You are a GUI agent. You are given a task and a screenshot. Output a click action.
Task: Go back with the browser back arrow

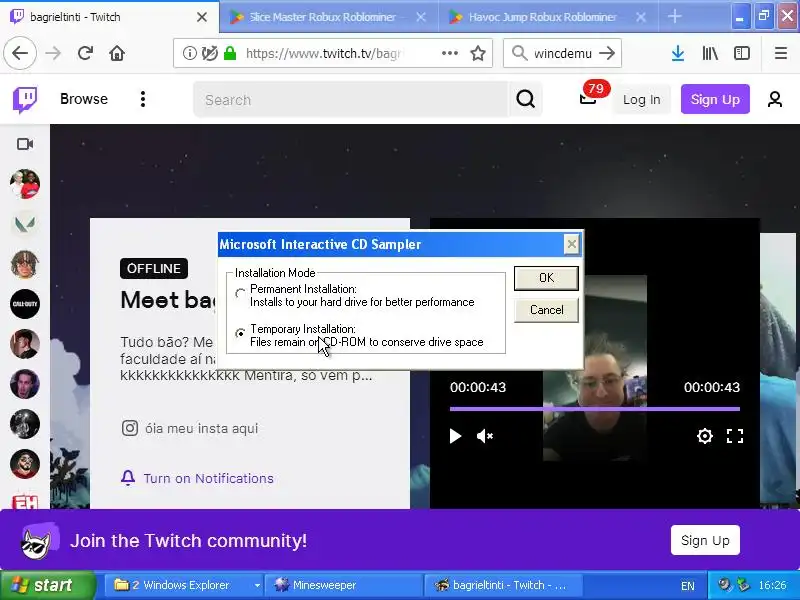[x=20, y=53]
